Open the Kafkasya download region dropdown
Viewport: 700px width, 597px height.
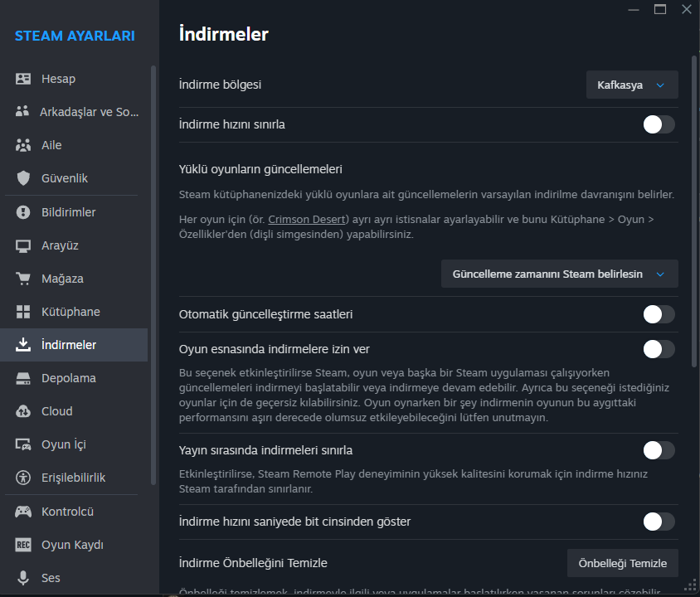[x=632, y=85]
